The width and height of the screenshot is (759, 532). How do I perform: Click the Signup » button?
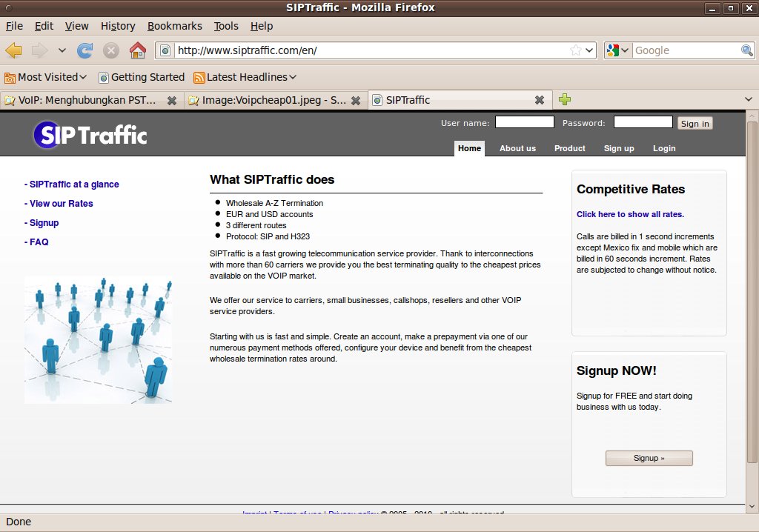(x=649, y=458)
